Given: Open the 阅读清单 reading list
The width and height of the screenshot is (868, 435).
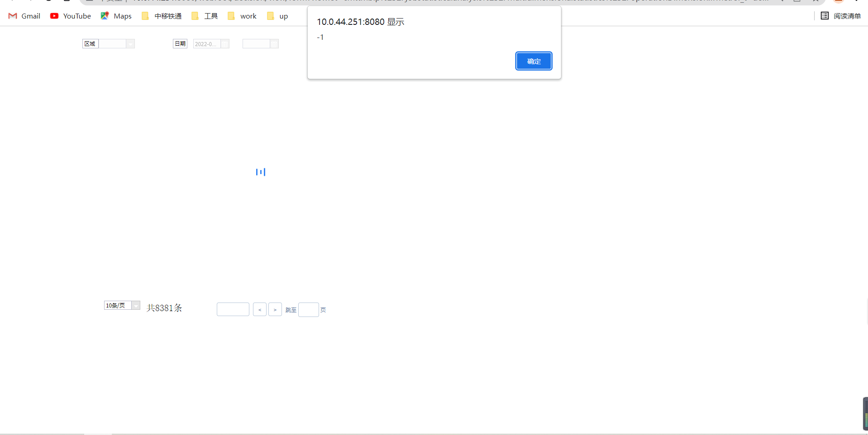Looking at the screenshot, I should pos(841,16).
